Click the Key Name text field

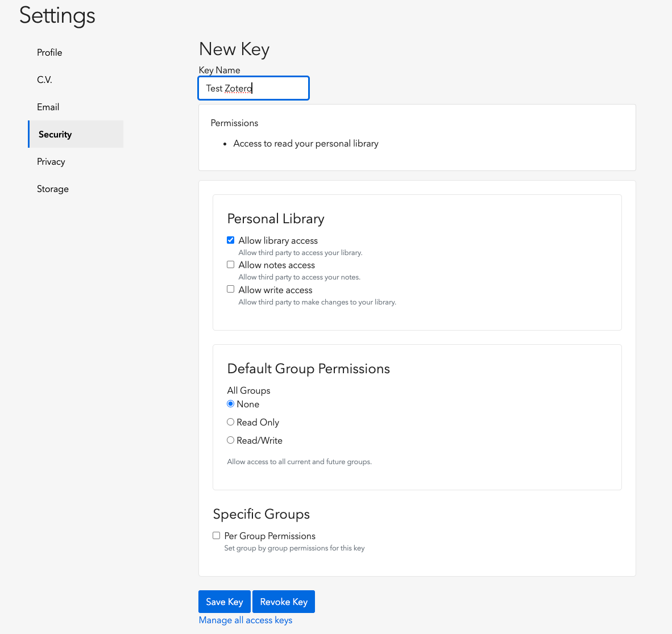coord(254,88)
